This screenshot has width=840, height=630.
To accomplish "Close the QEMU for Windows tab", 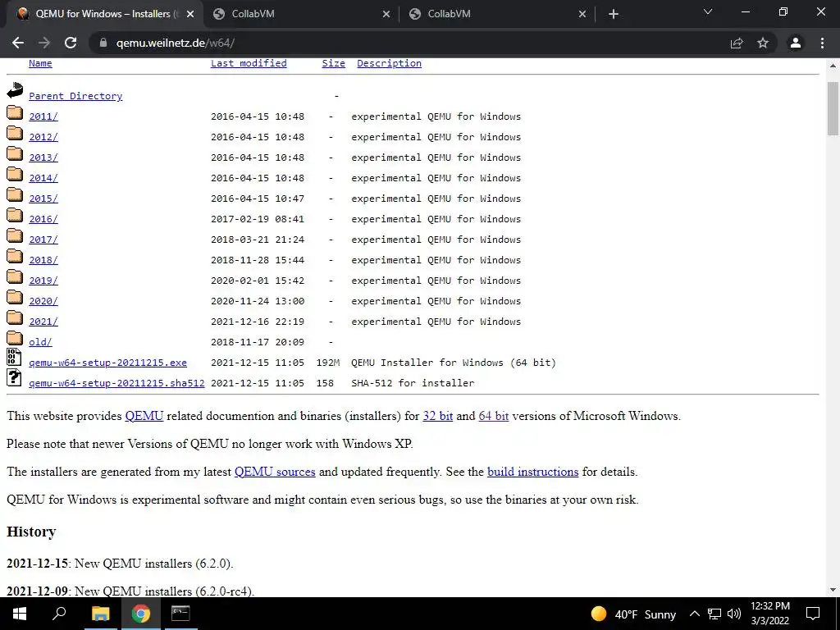I will coord(190,15).
